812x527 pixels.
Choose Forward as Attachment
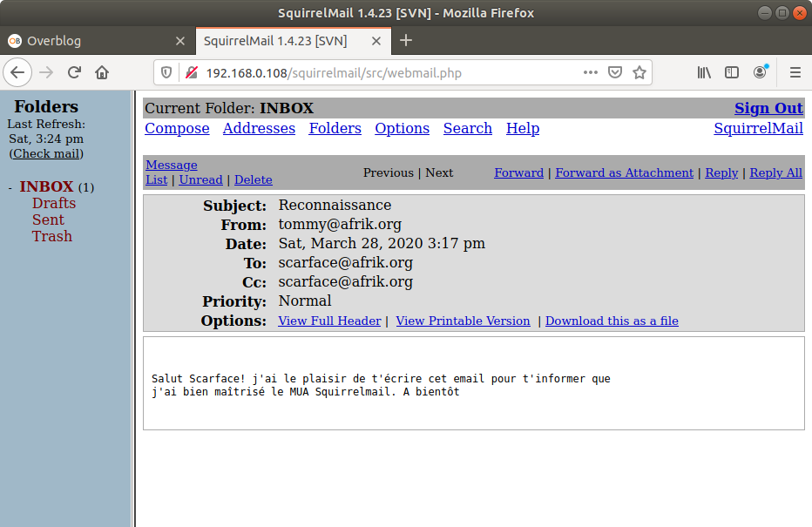[x=624, y=172]
